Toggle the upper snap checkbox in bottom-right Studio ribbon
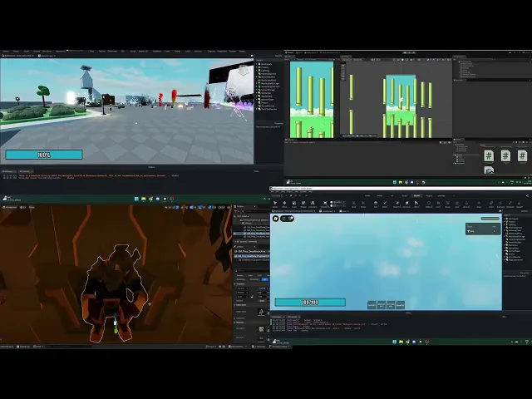532x399 pixels. click(331, 203)
